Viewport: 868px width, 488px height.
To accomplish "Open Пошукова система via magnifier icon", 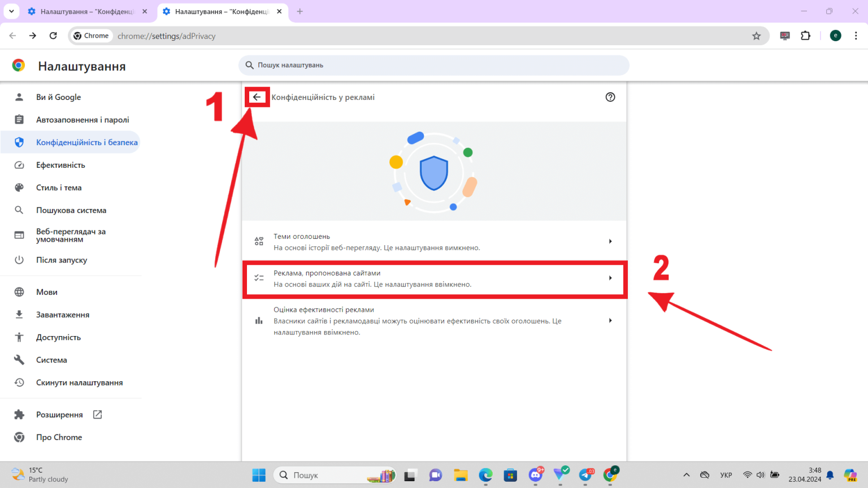I will pyautogui.click(x=19, y=210).
